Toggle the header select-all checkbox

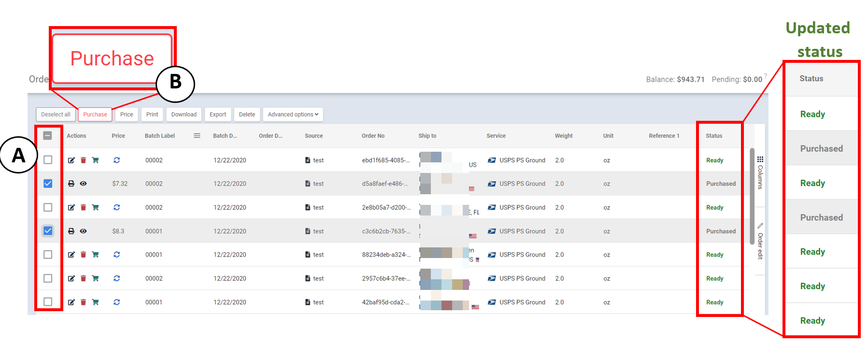click(48, 136)
